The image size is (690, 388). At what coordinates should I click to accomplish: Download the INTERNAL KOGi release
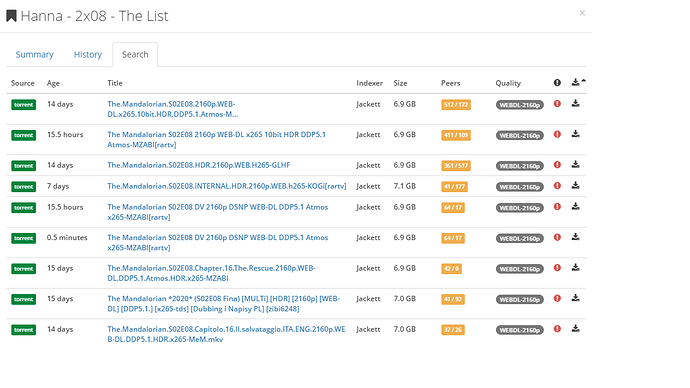[575, 186]
